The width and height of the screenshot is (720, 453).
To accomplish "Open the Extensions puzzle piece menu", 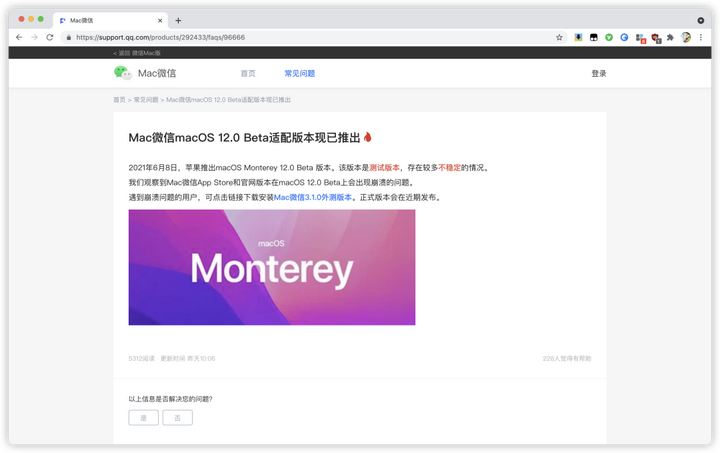I will click(x=670, y=37).
